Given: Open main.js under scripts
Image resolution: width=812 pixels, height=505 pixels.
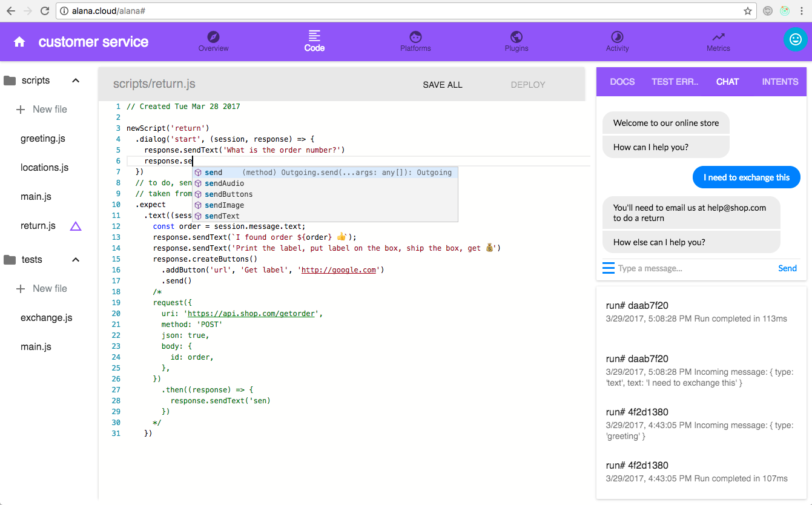Looking at the screenshot, I should [x=36, y=197].
